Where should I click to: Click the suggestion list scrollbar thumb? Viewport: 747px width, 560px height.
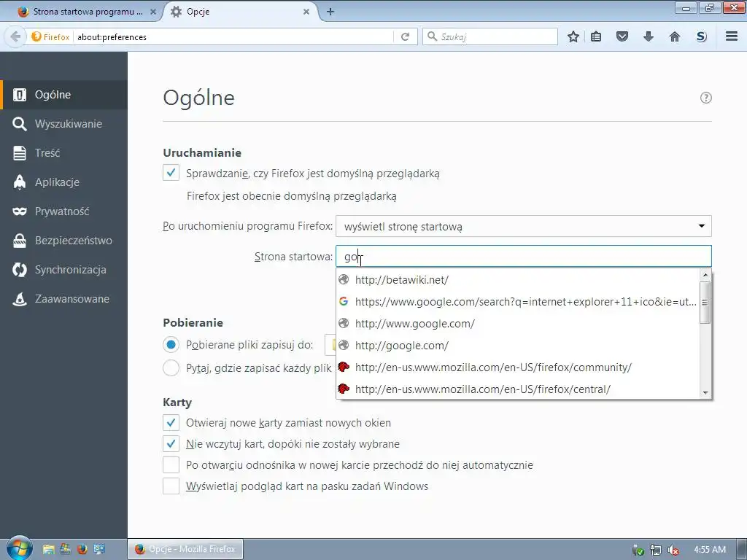coord(705,303)
